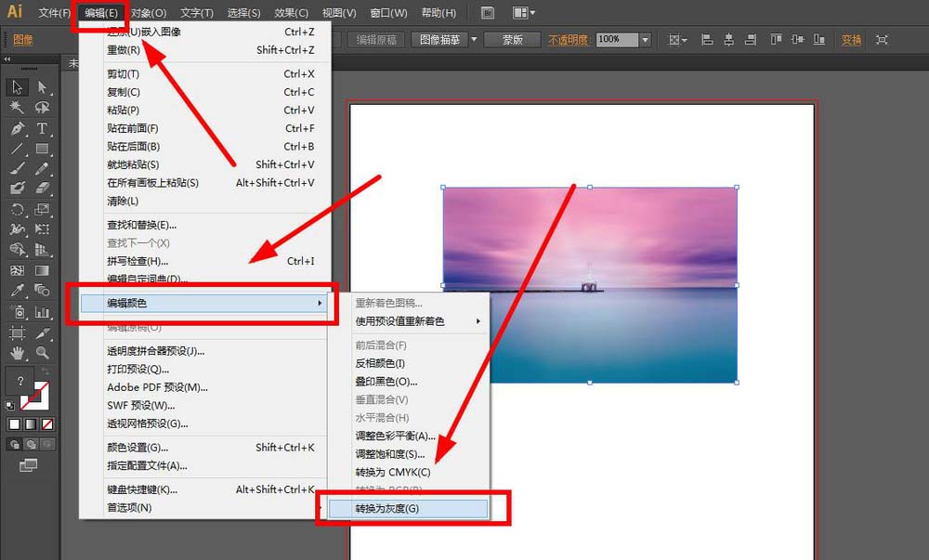The image size is (929, 560).
Task: Open the 窗口 menu
Action: pos(386,12)
